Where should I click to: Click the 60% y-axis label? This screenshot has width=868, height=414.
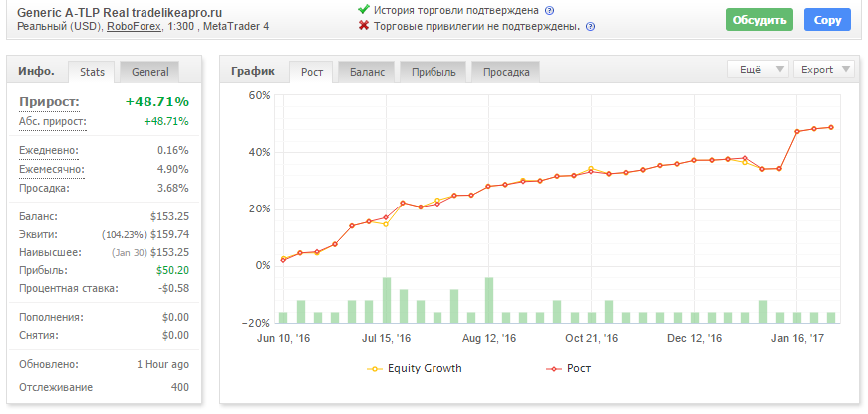pos(259,96)
